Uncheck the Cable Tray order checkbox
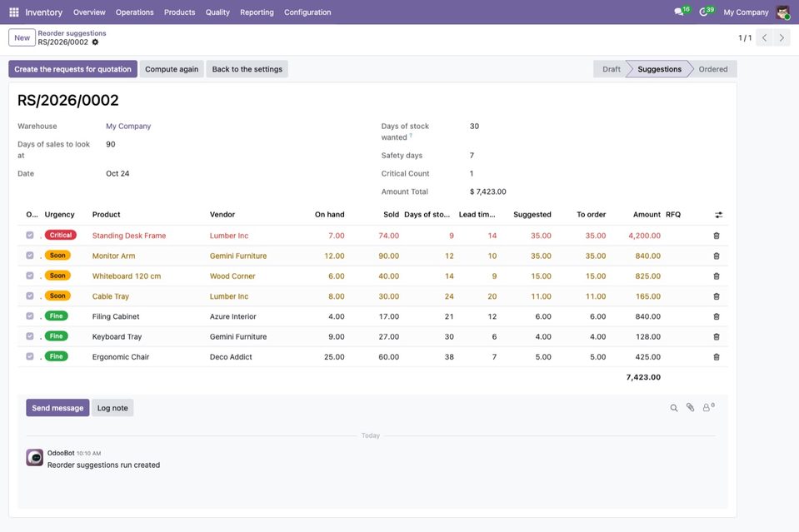Viewport: 799px width, 532px height. 29,296
